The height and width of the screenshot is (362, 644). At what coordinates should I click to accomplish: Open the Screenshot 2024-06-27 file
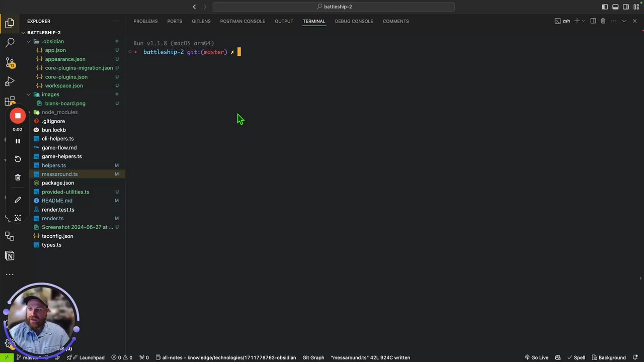[x=77, y=227]
